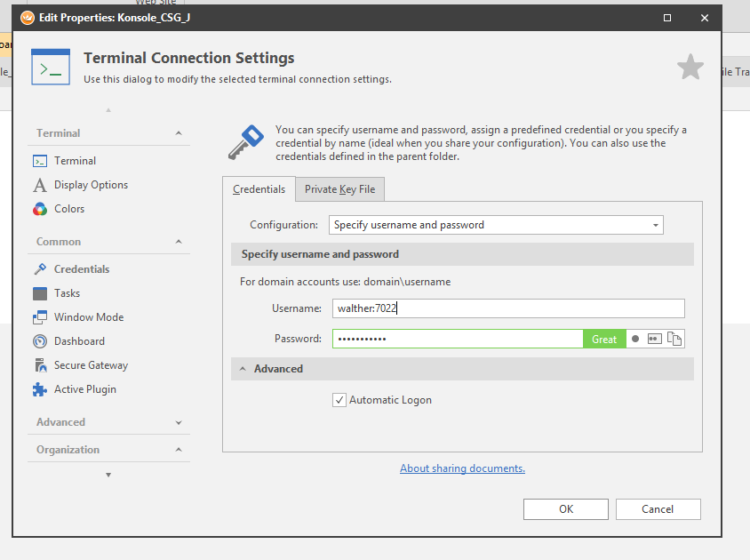Expand the Advanced group in the sidebar
750x560 pixels.
(x=179, y=422)
